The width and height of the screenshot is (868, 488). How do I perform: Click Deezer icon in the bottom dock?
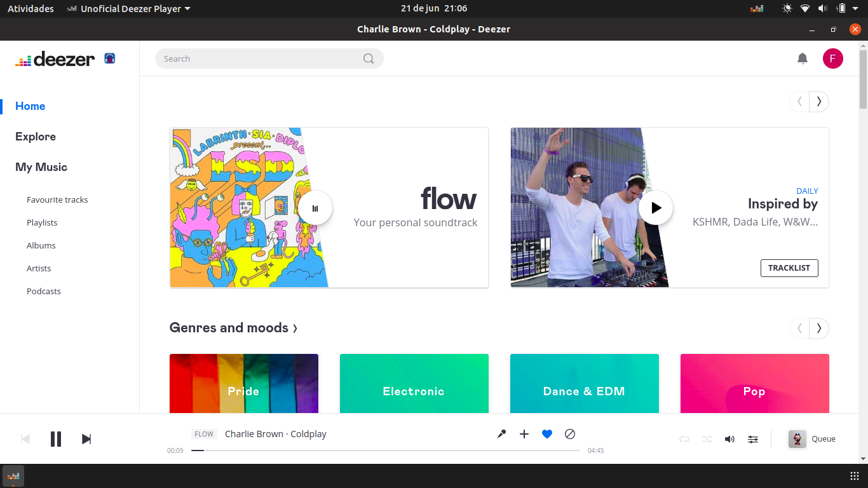click(x=13, y=475)
